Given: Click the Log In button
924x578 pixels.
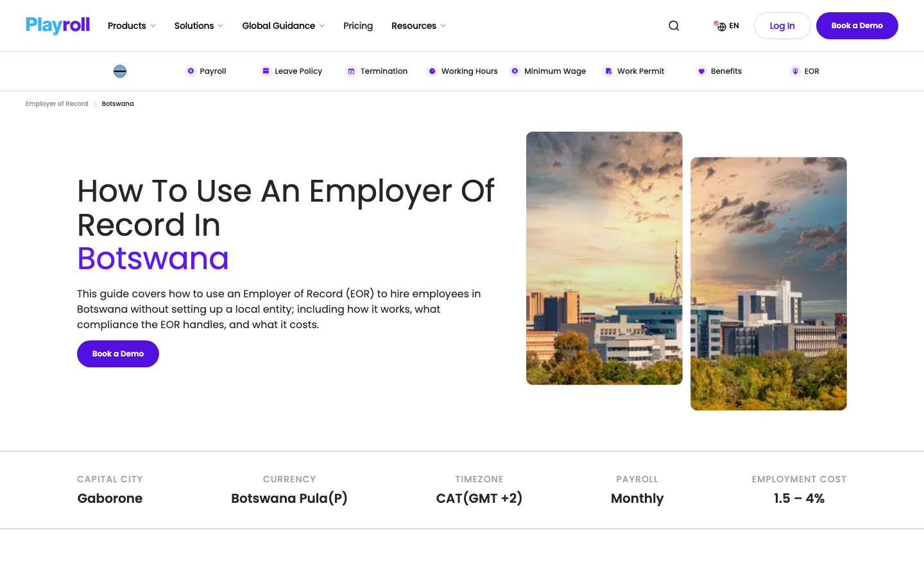Looking at the screenshot, I should coord(782,26).
